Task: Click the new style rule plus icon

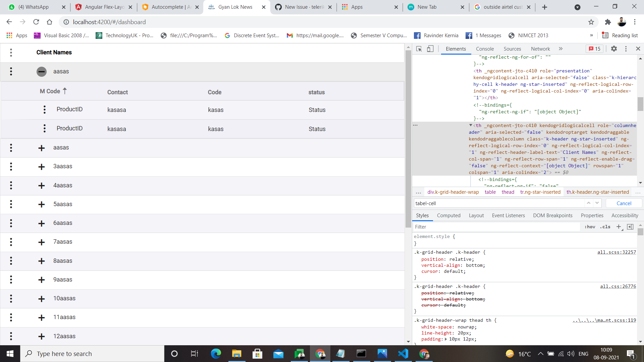Action: click(619, 227)
